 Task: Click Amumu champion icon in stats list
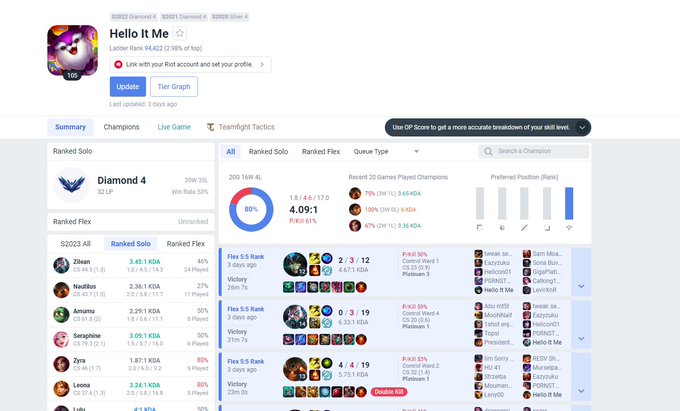point(62,314)
